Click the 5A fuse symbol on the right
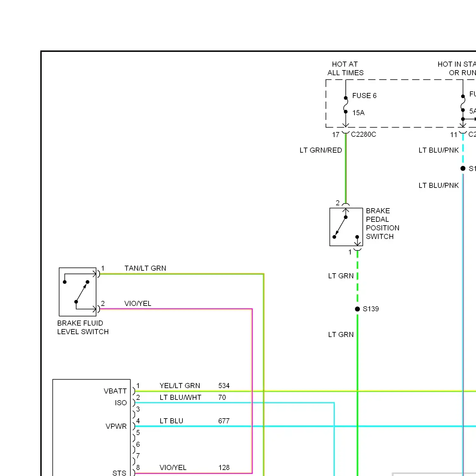 [x=463, y=103]
